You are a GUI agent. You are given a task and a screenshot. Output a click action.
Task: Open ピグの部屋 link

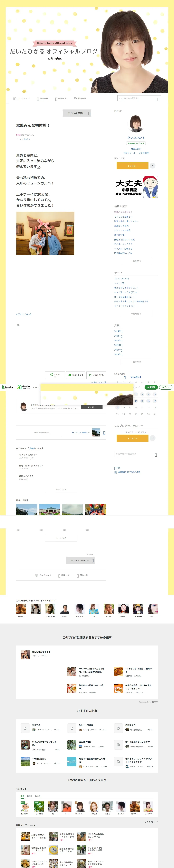coord(144,153)
